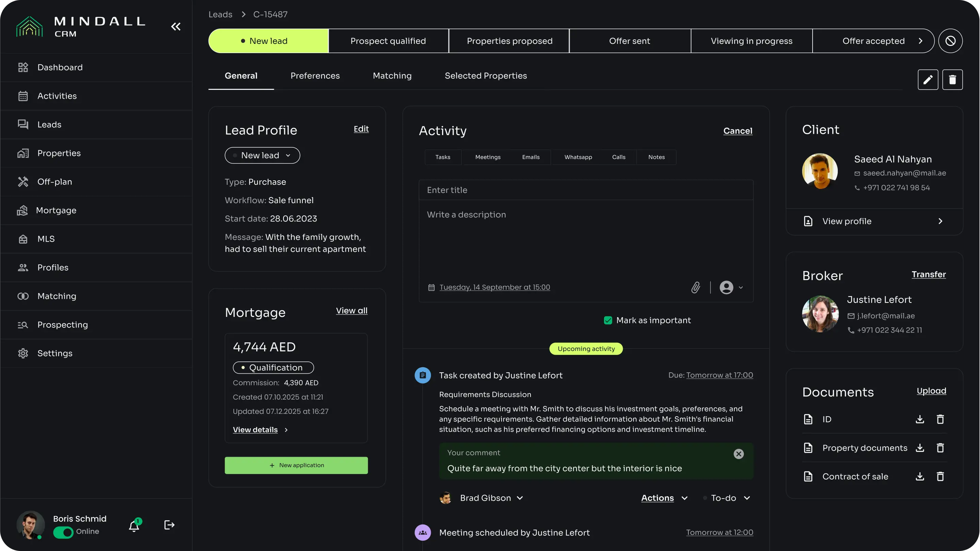980x551 pixels.
Task: Attach a file with the paperclip icon
Action: (x=696, y=287)
